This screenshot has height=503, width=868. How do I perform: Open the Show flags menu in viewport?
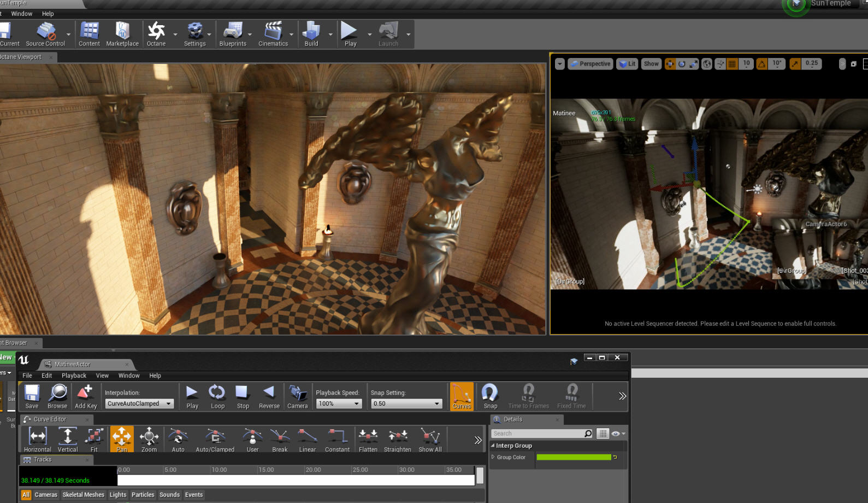[651, 64]
